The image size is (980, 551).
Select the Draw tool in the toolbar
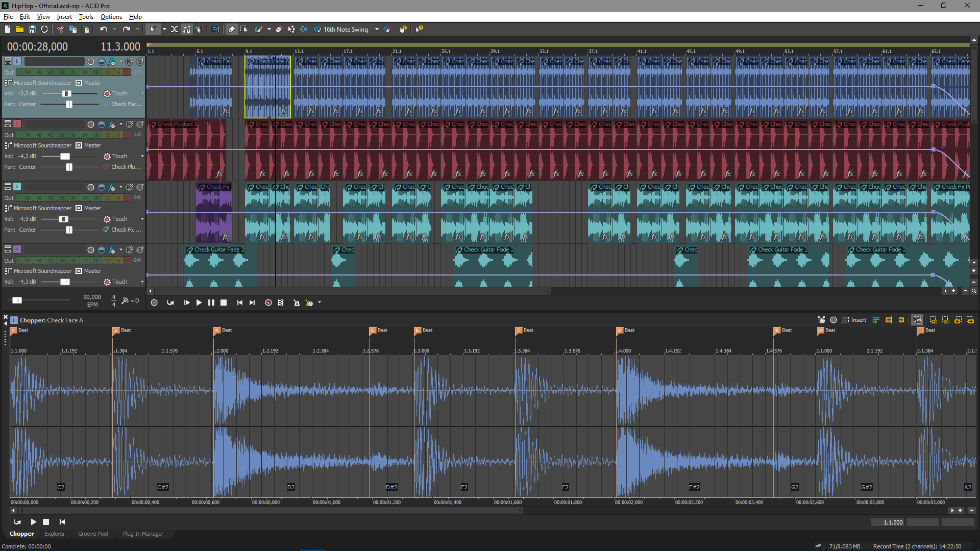tap(232, 29)
